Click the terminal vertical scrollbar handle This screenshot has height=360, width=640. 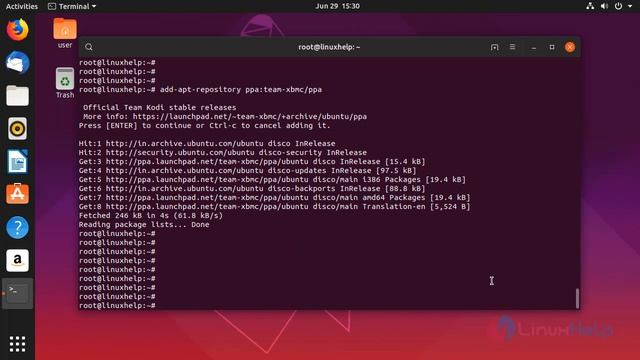(577, 298)
